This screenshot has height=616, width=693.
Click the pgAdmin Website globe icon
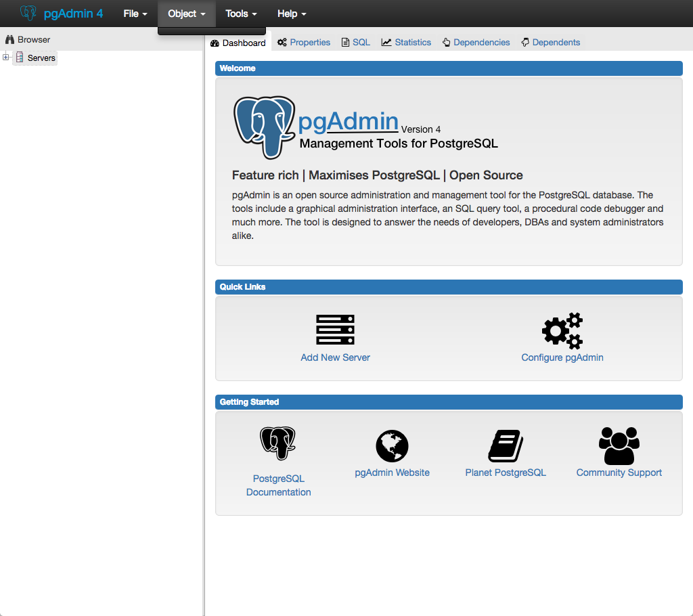pos(392,446)
